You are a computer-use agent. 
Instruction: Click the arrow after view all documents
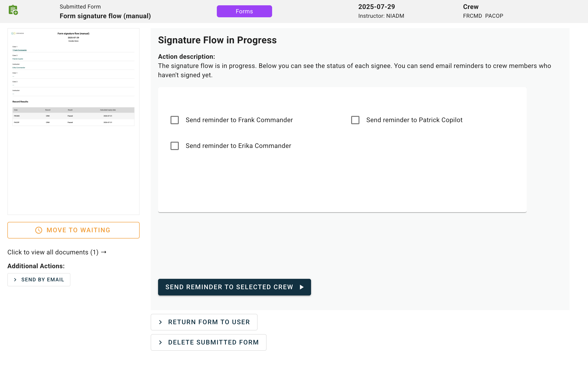(104, 252)
